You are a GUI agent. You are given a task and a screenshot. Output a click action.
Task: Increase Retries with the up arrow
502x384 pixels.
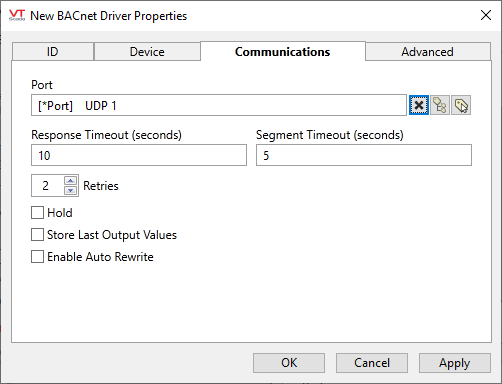[x=71, y=181]
